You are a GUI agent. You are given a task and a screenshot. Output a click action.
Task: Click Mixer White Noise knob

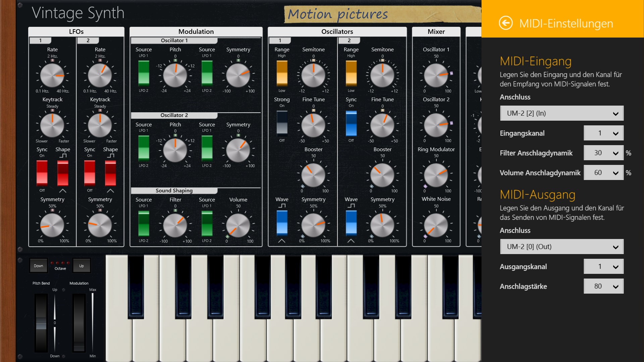coord(436,225)
